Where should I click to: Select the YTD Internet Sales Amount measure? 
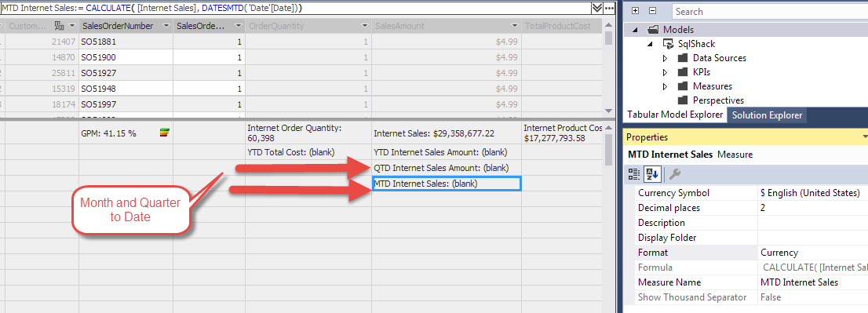pos(447,152)
